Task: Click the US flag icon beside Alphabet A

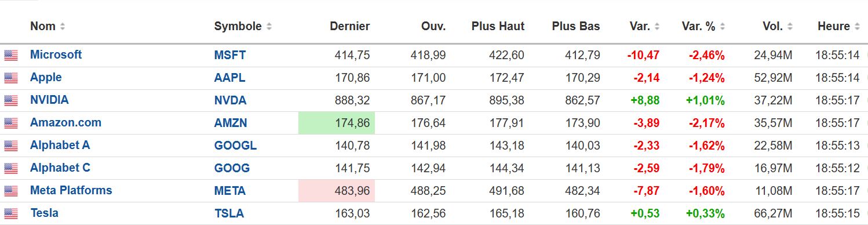Action: [10, 146]
